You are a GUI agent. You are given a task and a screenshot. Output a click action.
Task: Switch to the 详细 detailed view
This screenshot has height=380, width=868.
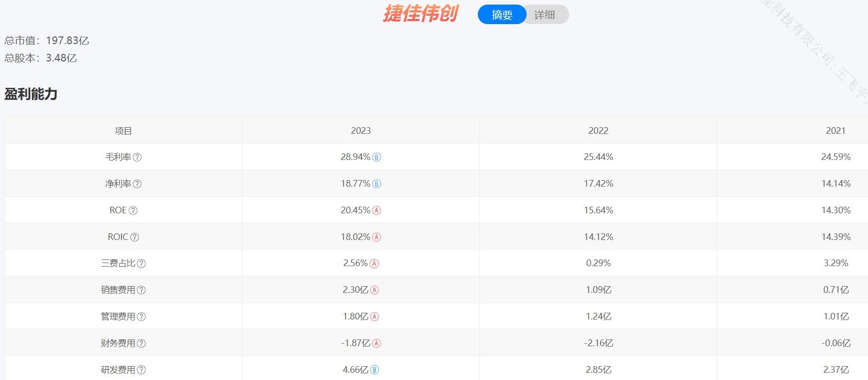(x=545, y=15)
